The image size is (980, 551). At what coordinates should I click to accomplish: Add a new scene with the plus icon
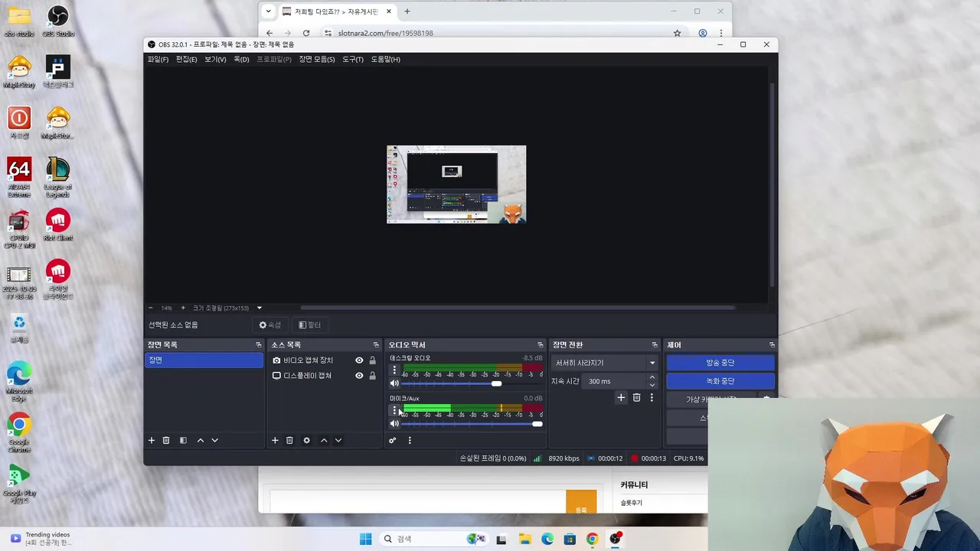152,440
